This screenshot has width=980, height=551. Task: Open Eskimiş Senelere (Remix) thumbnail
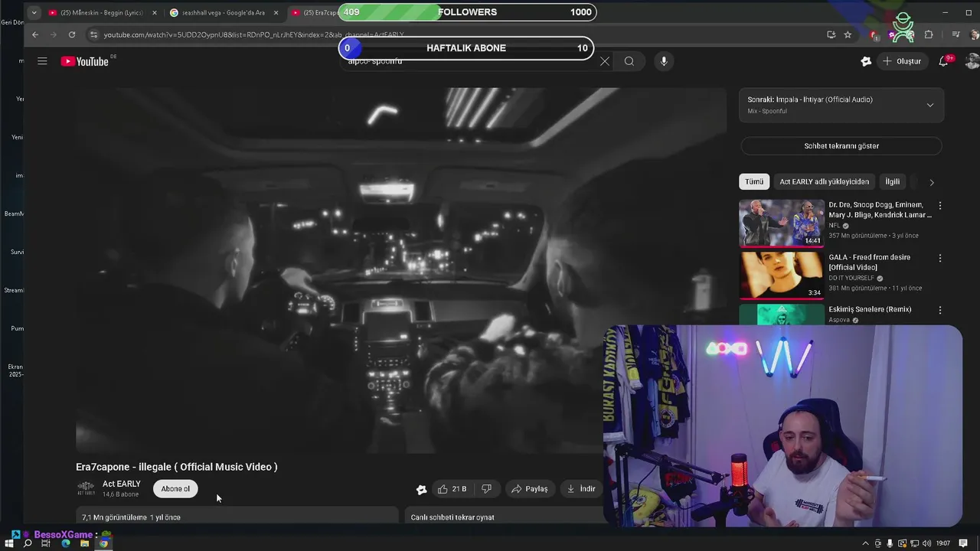tap(782, 315)
